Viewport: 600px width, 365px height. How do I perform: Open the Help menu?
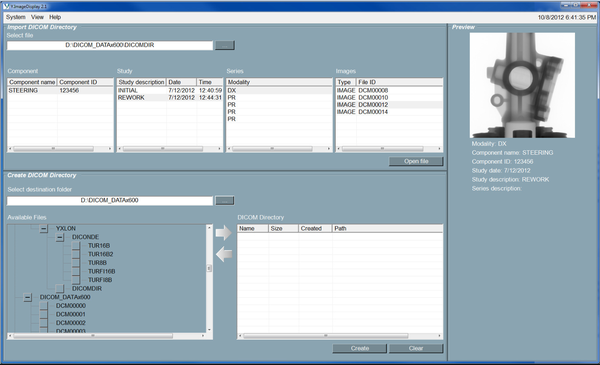55,17
